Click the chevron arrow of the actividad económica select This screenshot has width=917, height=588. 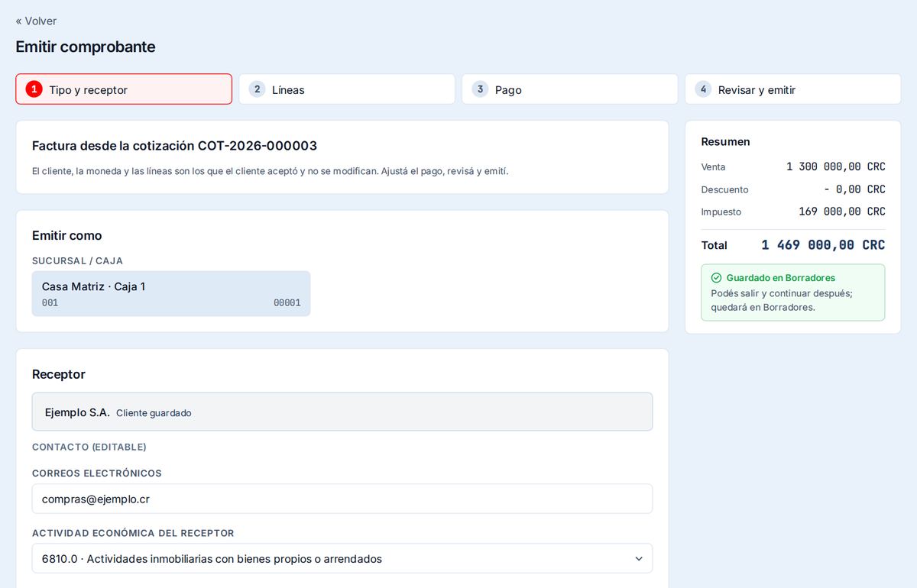pos(639,559)
